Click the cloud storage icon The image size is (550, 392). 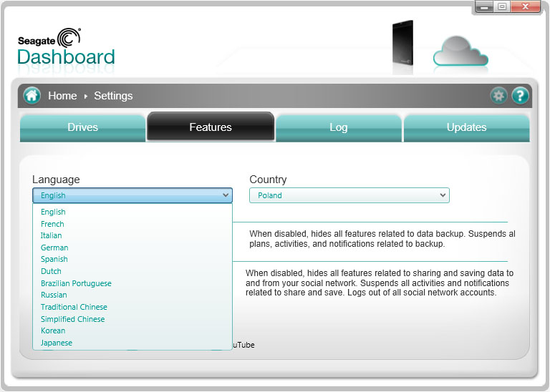point(460,51)
